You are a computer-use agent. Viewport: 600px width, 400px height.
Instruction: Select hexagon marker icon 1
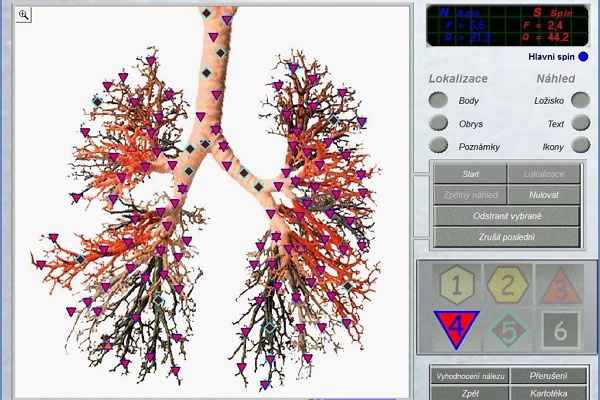457,284
